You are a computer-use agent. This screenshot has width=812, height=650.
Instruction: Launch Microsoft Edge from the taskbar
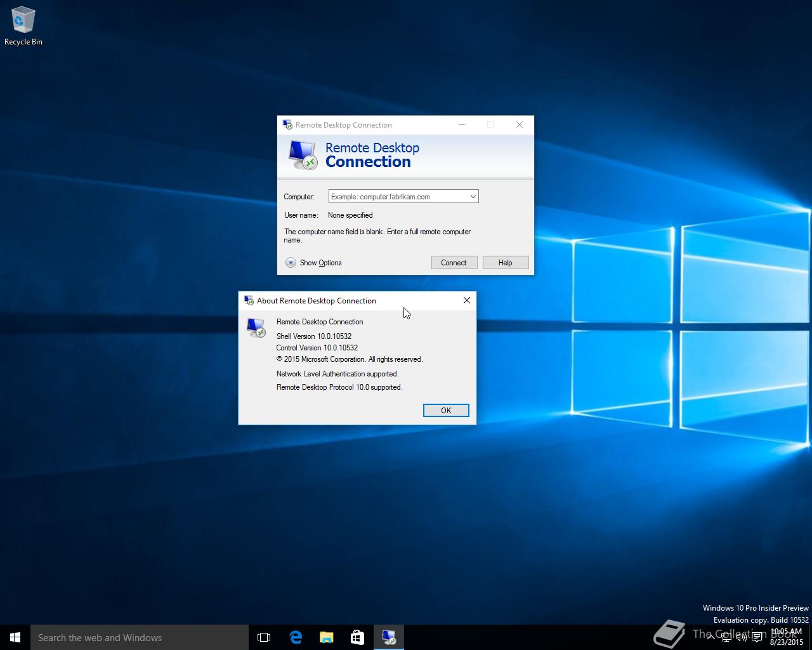tap(295, 637)
